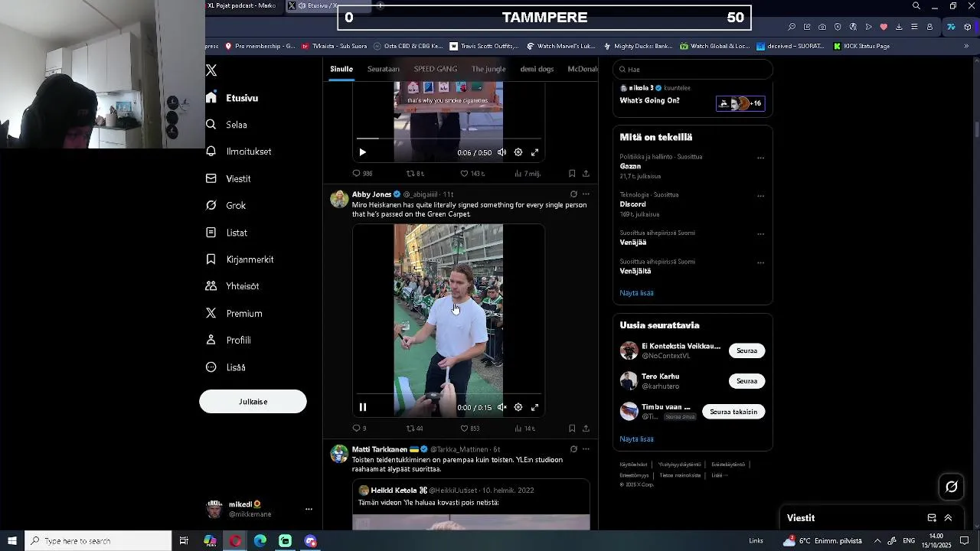Open Etusivu home in X sidebar
The width and height of the screenshot is (980, 551).
pos(232,98)
